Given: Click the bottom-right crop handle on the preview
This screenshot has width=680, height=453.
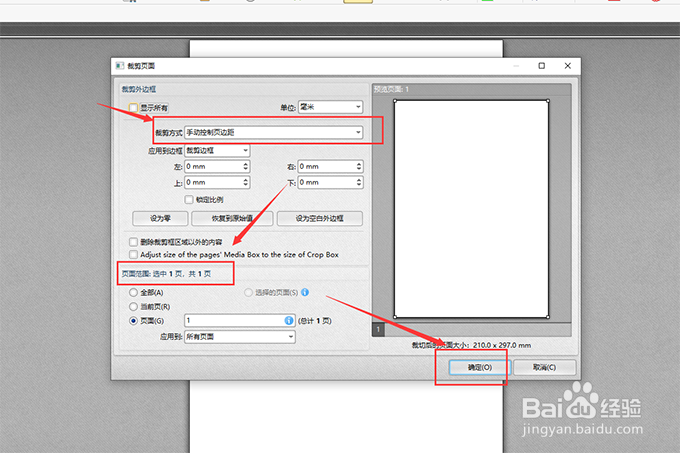Looking at the screenshot, I should point(548,317).
